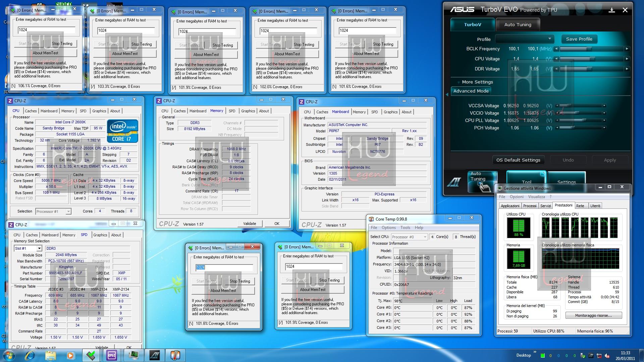Viewport: 644px width, 362px height.
Task: Increase CPU PLL Voltage with right arrow
Action: (x=604, y=120)
